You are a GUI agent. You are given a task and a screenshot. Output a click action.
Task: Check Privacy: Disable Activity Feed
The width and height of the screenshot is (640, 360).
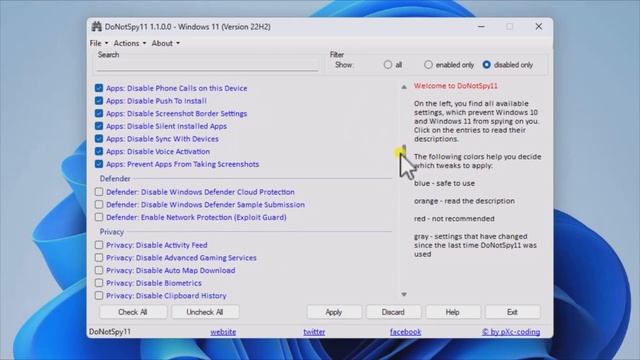pos(99,245)
